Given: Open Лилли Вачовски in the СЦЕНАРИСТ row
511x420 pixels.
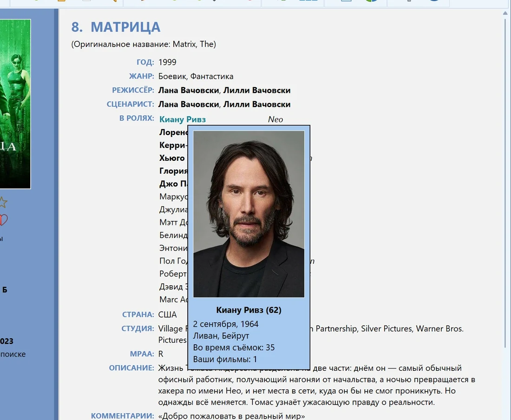Looking at the screenshot, I should coord(257,104).
